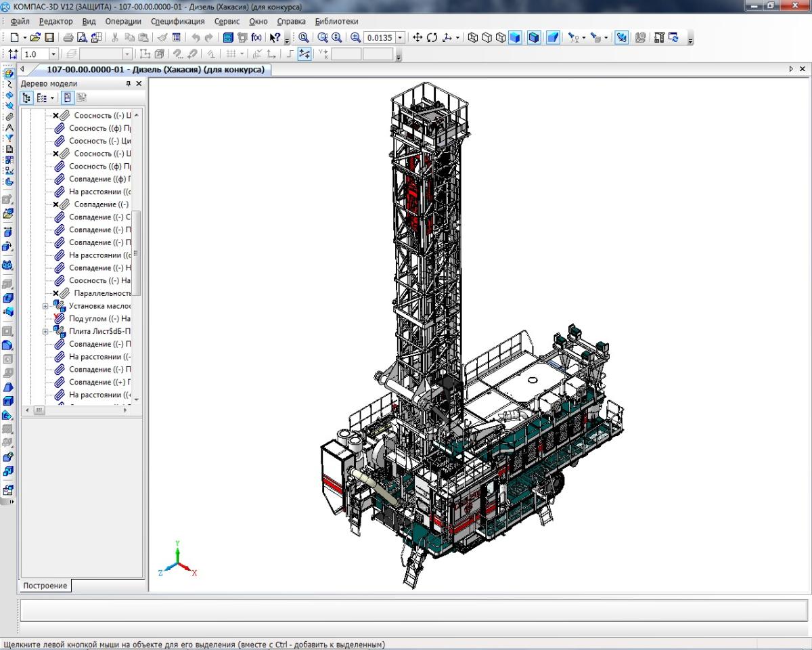Click the Open file folder icon
Image resolution: width=812 pixels, height=650 pixels.
click(35, 38)
